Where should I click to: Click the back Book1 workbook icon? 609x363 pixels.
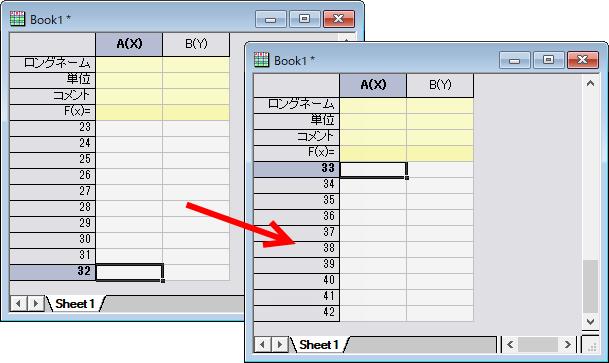pyautogui.click(x=17, y=19)
